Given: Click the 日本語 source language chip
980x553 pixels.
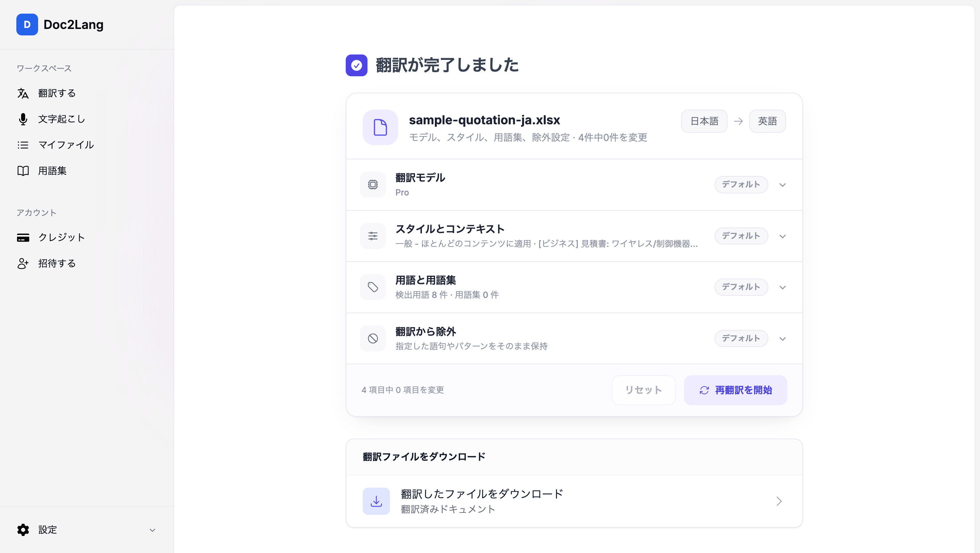Looking at the screenshot, I should (704, 121).
